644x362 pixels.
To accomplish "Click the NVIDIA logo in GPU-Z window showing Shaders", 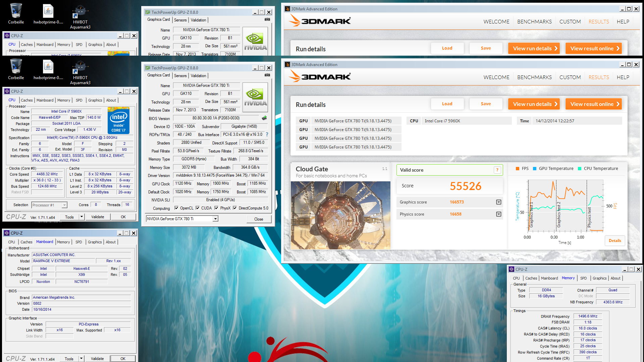I will click(255, 97).
